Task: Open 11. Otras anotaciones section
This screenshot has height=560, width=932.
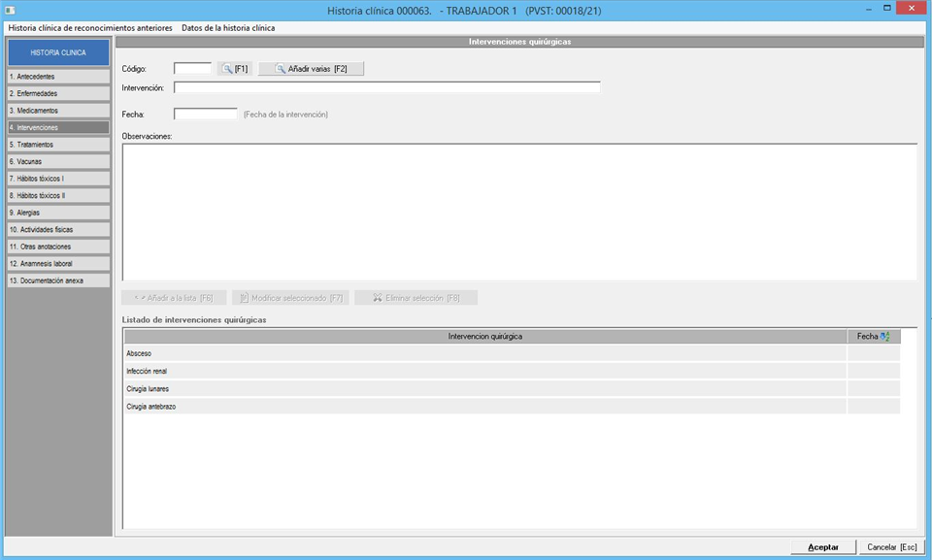Action: click(x=58, y=247)
